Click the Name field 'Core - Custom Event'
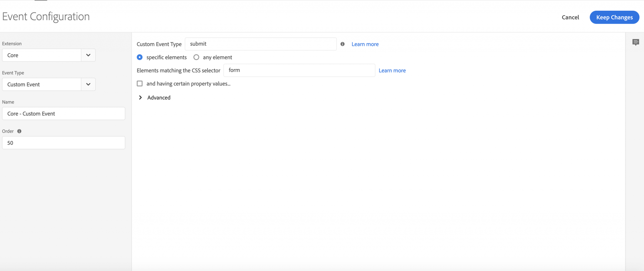The width and height of the screenshot is (644, 271). [x=64, y=114]
